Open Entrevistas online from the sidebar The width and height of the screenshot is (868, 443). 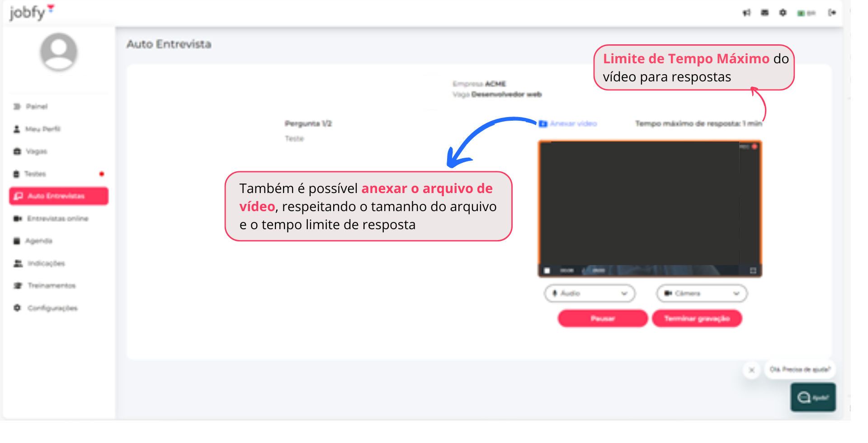click(x=57, y=218)
